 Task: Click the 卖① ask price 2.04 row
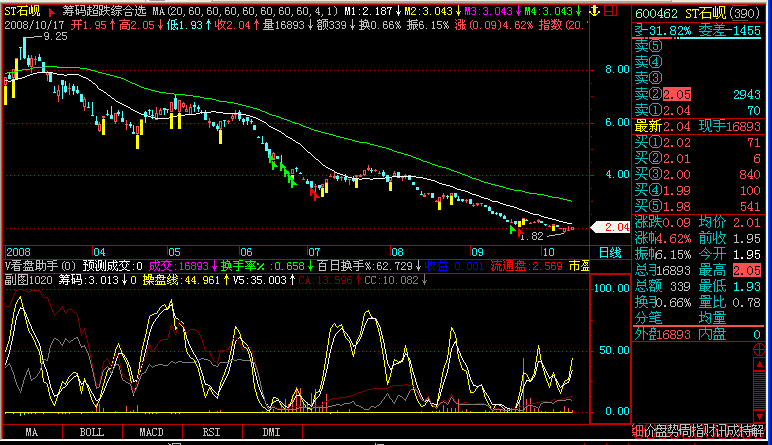click(x=697, y=110)
